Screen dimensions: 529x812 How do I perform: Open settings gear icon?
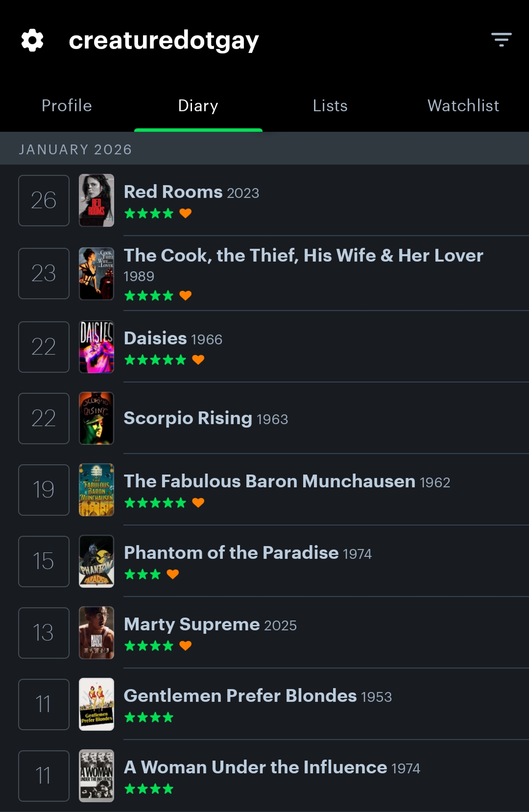tap(32, 40)
